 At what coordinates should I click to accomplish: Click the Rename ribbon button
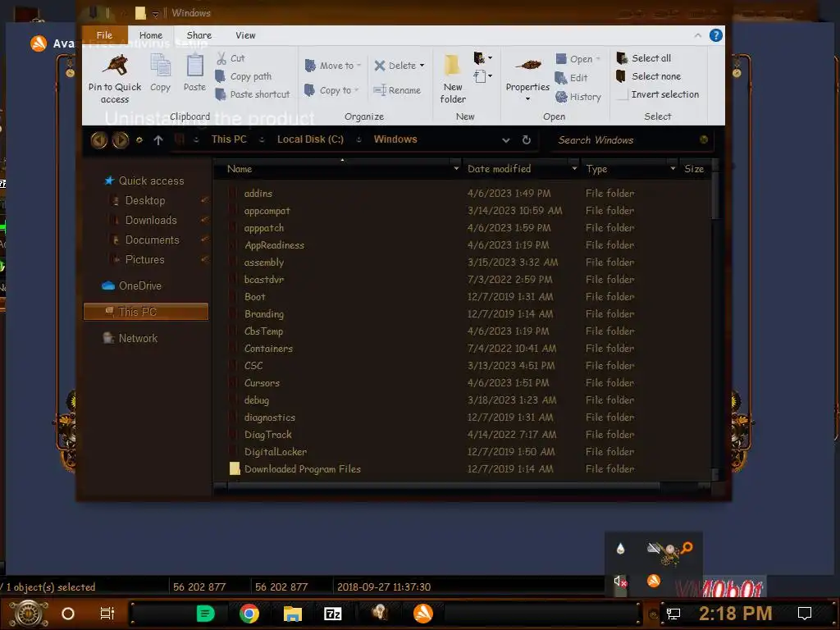pyautogui.click(x=397, y=90)
